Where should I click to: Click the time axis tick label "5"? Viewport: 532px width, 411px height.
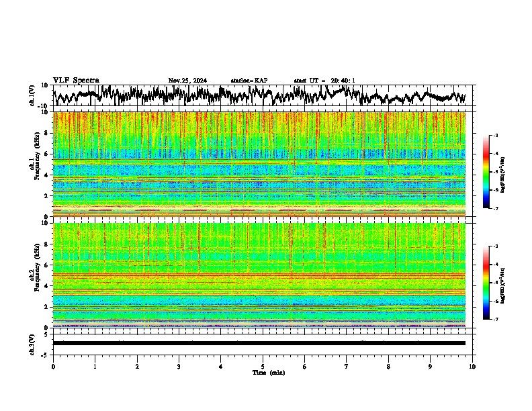click(263, 367)
